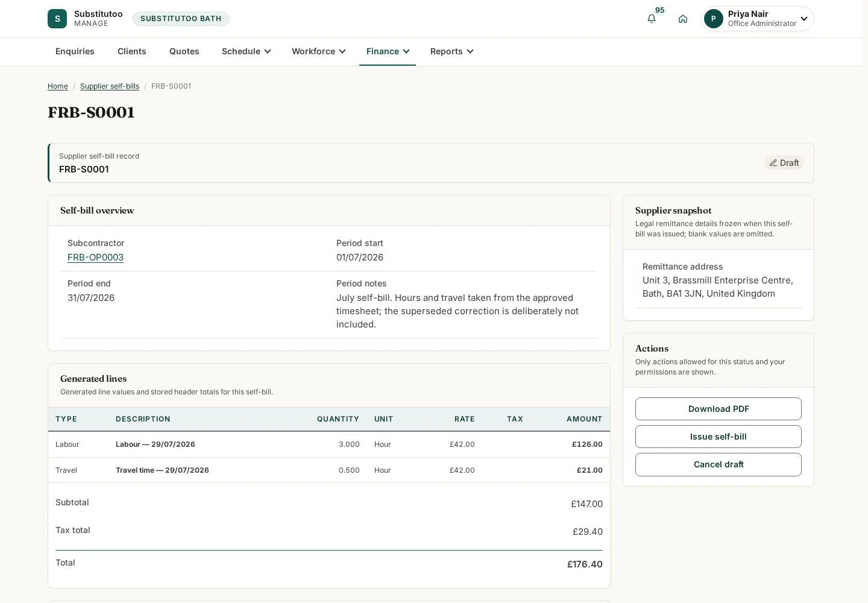
Task: Open the Enquiries nav item
Action: pos(75,51)
